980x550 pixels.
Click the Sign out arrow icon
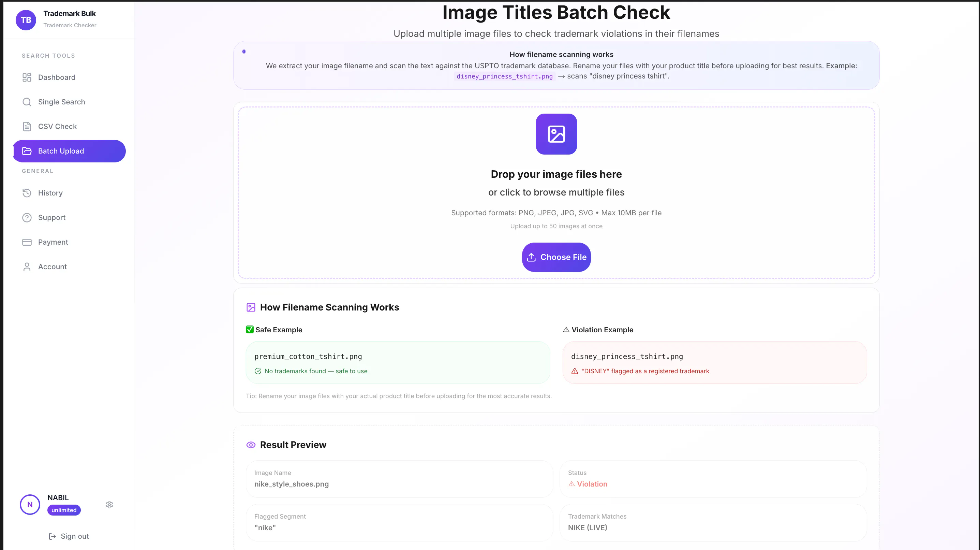53,536
